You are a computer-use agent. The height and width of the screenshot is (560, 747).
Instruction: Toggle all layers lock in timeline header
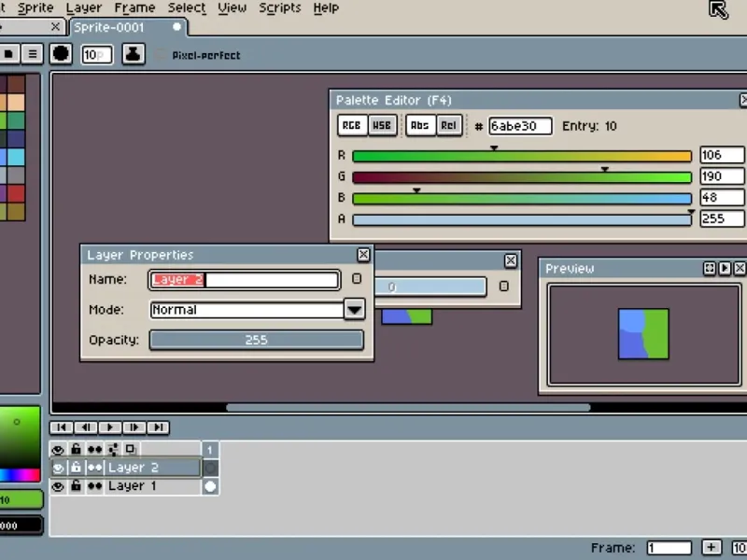[76, 449]
